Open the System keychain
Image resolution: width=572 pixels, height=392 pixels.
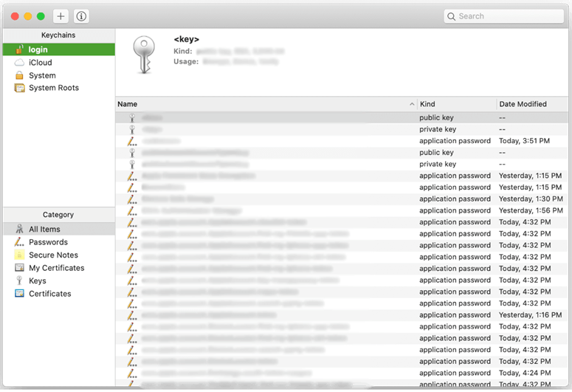click(x=42, y=75)
